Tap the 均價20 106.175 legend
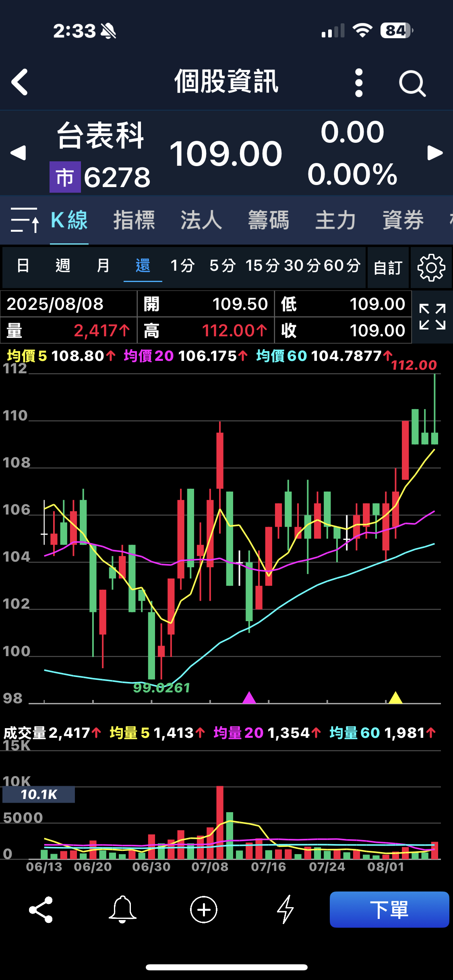The width and height of the screenshot is (453, 980). coord(186,356)
